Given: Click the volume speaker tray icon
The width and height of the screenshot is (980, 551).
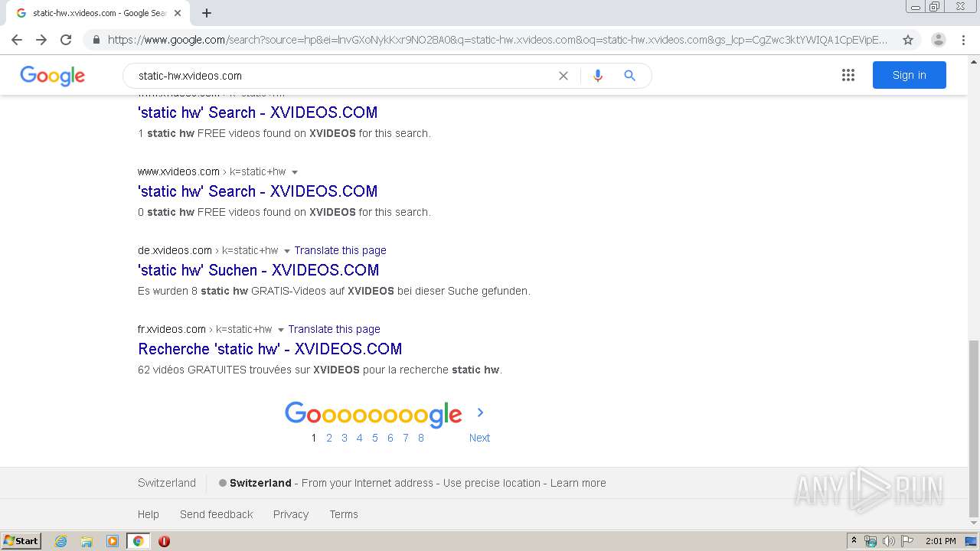Looking at the screenshot, I should coord(889,541).
